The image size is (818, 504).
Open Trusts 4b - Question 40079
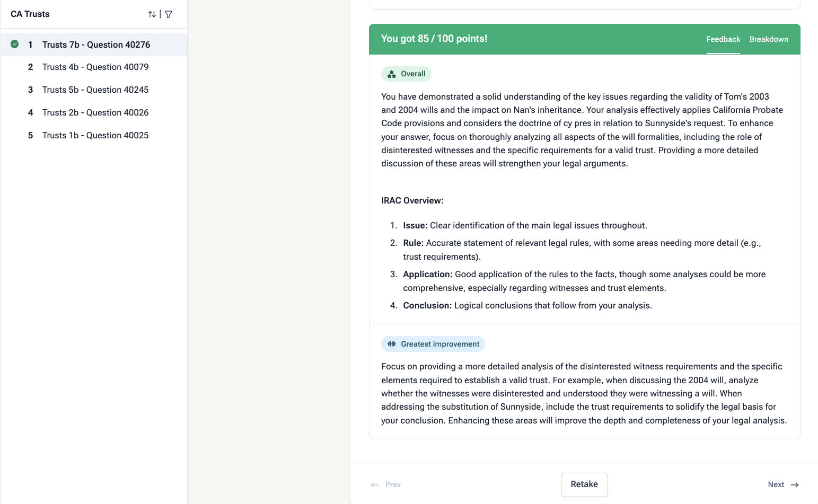point(95,67)
